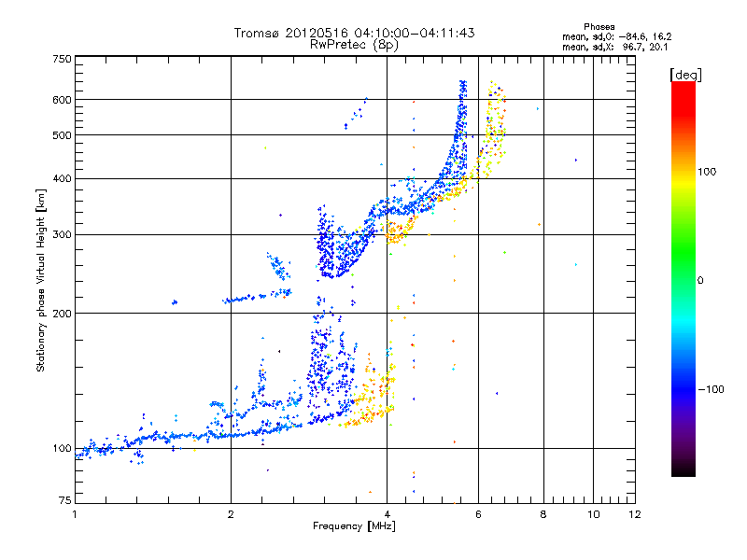Click the '[deg]' colorbar unit label

coord(685,75)
